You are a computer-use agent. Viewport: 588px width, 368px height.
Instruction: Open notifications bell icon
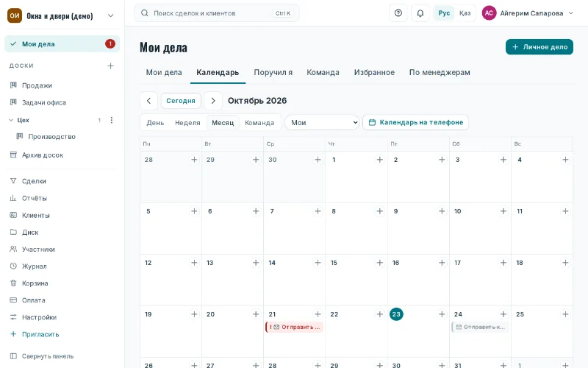(x=420, y=13)
